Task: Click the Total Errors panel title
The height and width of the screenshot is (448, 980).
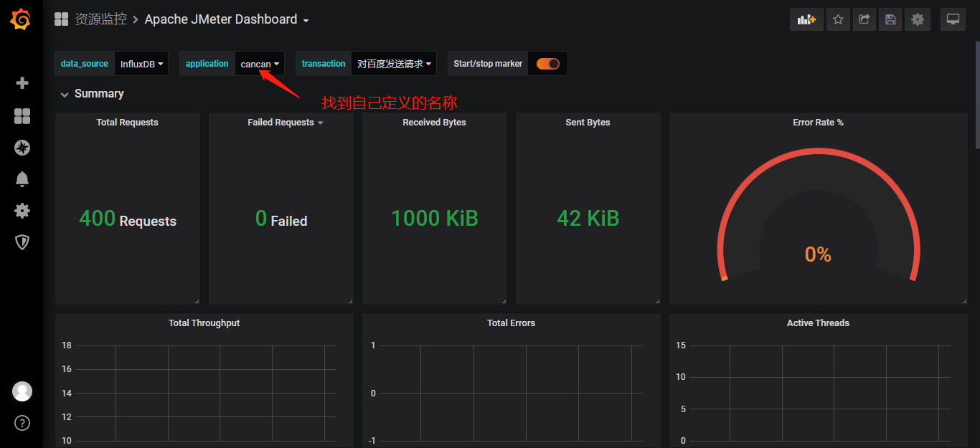Action: (x=512, y=323)
